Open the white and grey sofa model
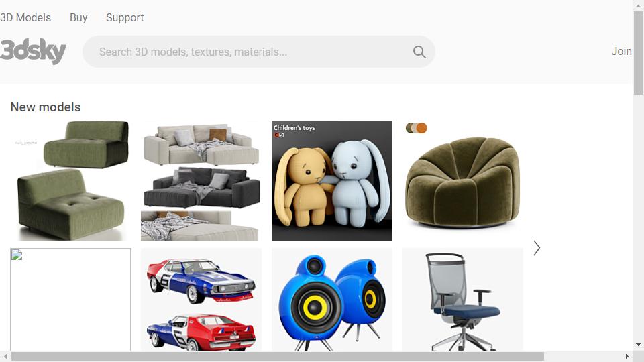The width and height of the screenshot is (644, 362). pos(201,180)
